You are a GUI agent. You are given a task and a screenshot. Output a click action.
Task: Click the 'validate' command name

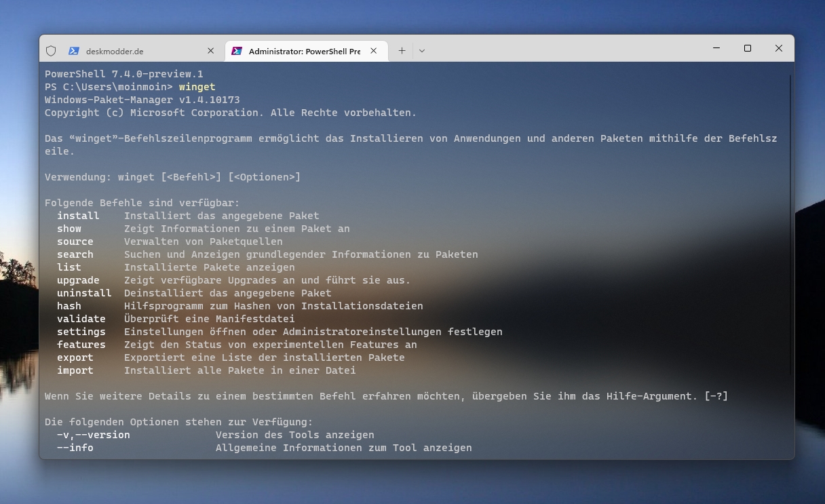click(81, 319)
